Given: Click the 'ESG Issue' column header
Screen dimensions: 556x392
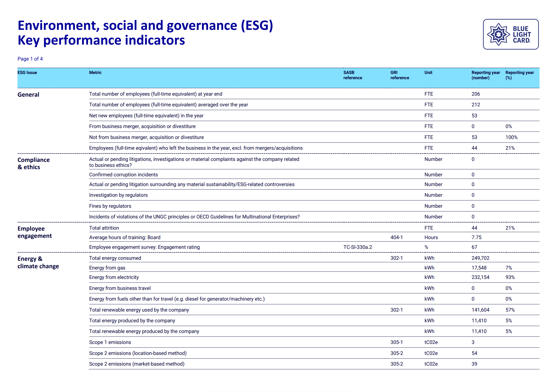Looking at the screenshot, I should point(27,72).
